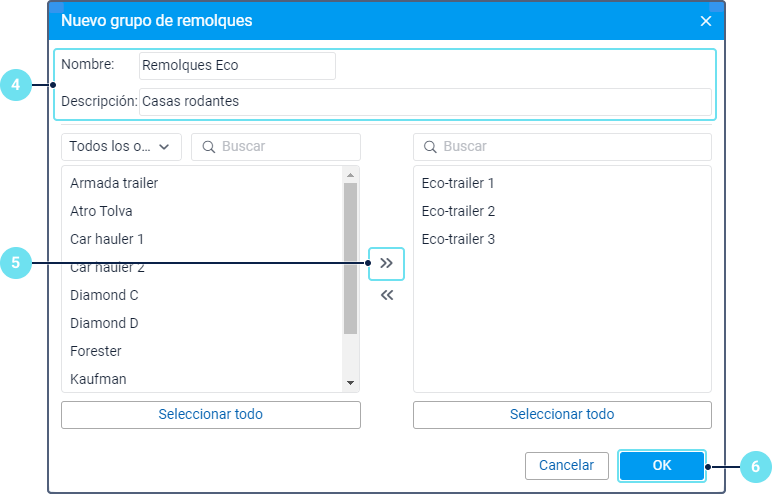This screenshot has height=494, width=772.
Task: Click the right Buscar search field
Action: 562,147
